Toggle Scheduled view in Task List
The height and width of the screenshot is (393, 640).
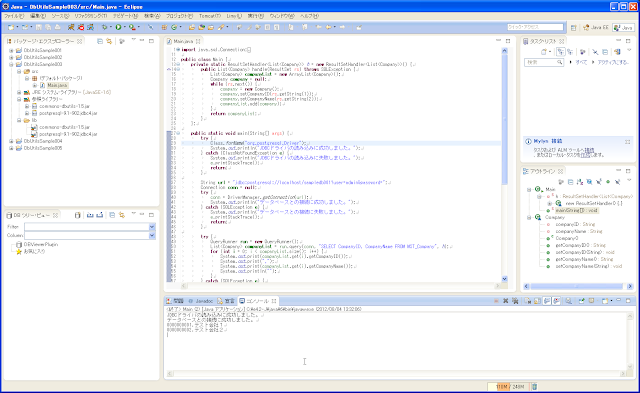[570, 52]
